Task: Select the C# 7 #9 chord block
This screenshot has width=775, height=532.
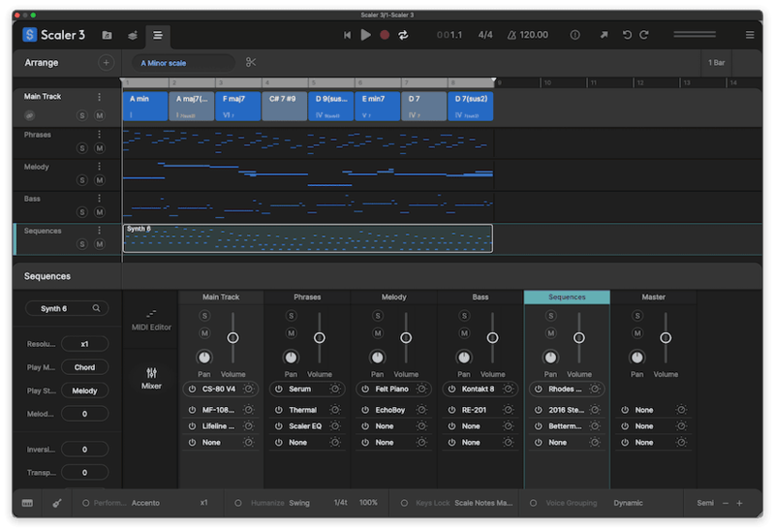Action: [284, 106]
